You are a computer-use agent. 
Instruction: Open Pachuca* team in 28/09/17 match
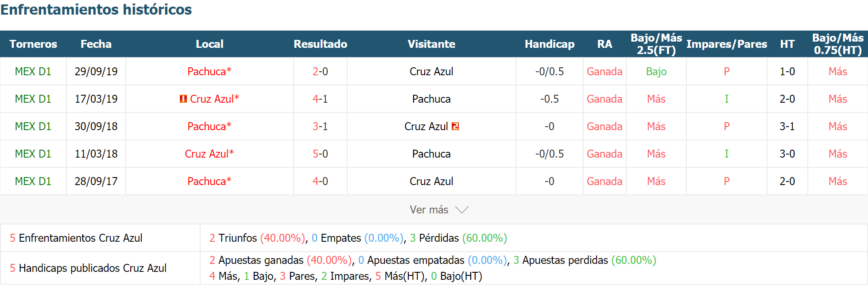tap(209, 181)
